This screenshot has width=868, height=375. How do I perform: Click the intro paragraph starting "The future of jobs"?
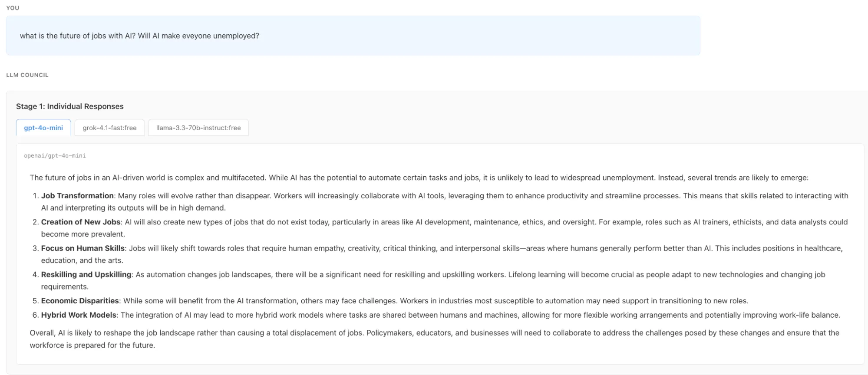(419, 178)
